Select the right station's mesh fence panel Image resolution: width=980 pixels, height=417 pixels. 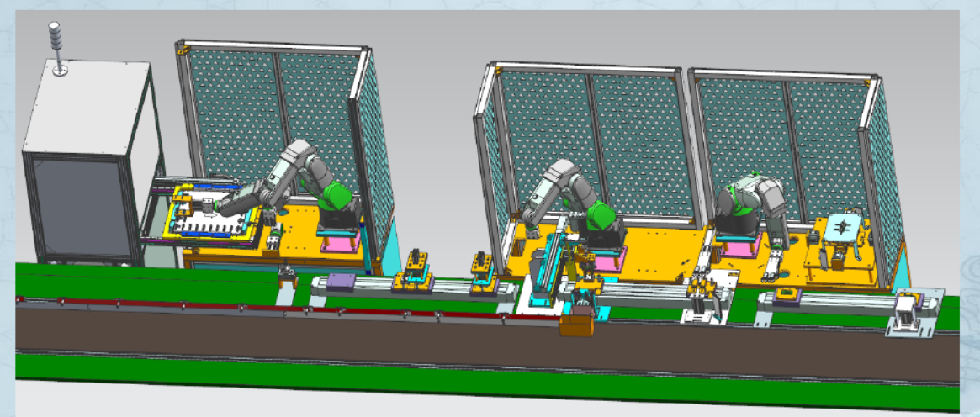coord(782,126)
